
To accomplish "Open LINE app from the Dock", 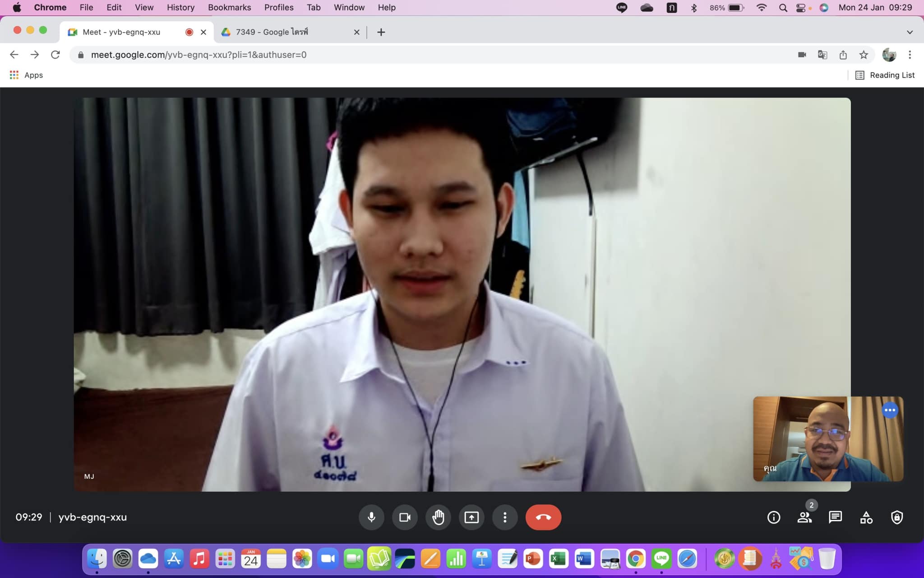I will click(x=661, y=559).
